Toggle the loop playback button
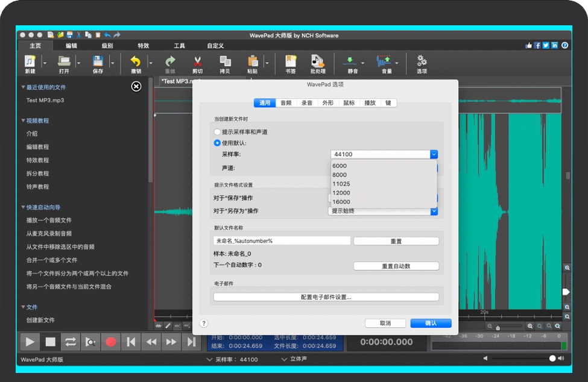This screenshot has width=588, height=382. click(71, 342)
